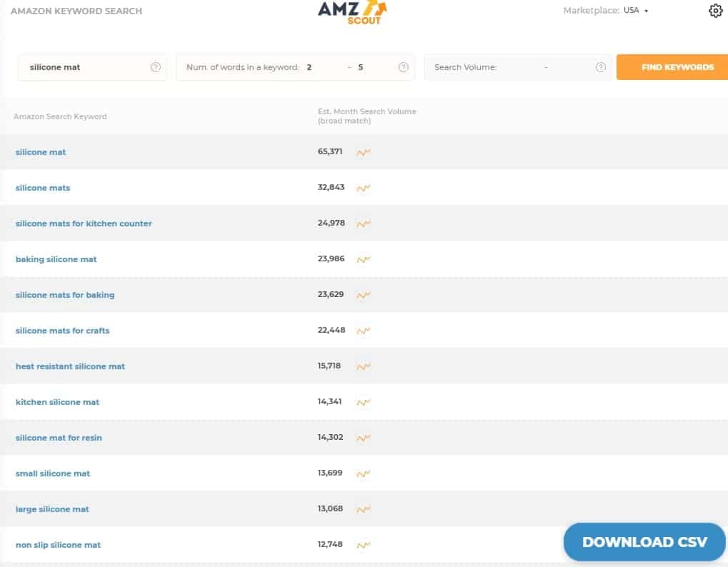View trend chart for non slip silicone mat
Screen dimensions: 728x567
[363, 545]
